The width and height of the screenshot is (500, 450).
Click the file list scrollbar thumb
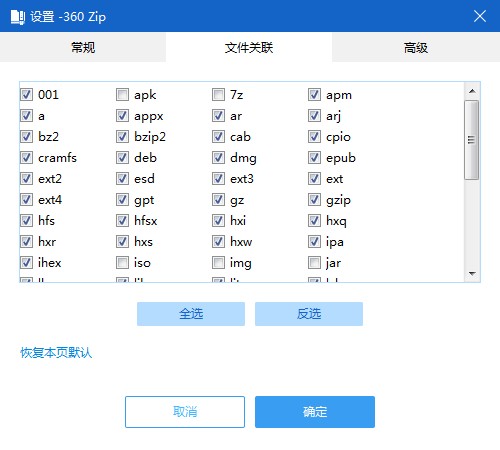(472, 140)
